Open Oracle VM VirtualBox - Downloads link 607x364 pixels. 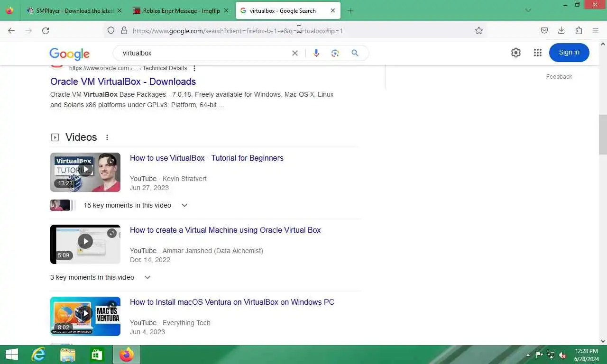(123, 82)
